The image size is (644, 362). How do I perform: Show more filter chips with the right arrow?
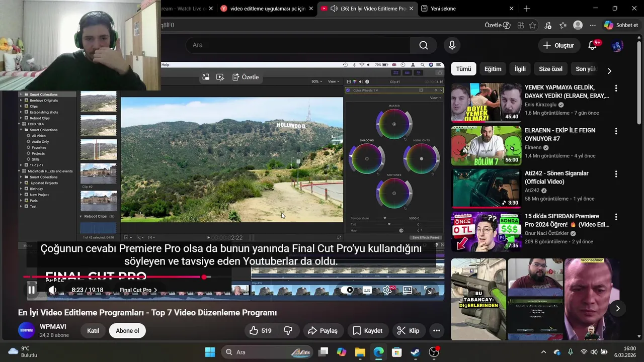[609, 71]
